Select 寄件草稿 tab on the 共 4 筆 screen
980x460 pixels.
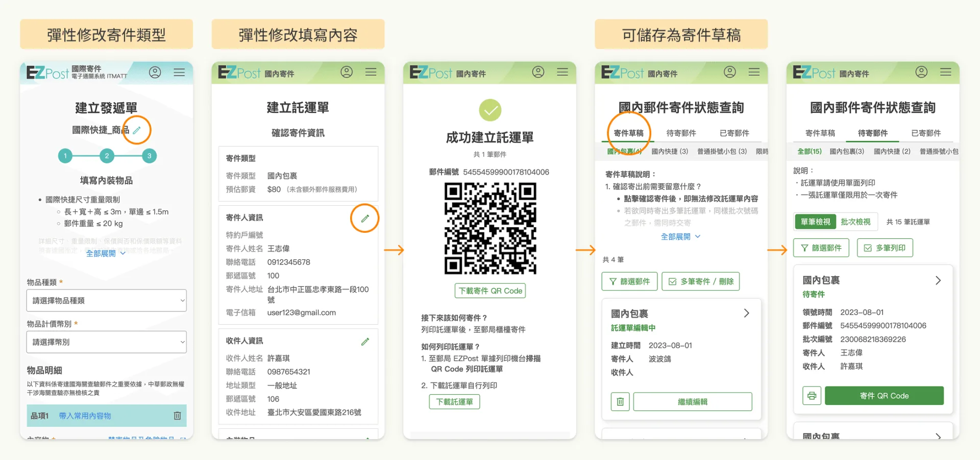click(x=629, y=133)
